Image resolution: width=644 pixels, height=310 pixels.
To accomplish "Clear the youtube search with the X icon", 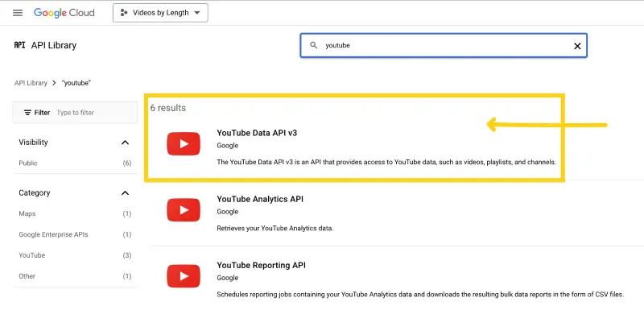I will [x=577, y=46].
